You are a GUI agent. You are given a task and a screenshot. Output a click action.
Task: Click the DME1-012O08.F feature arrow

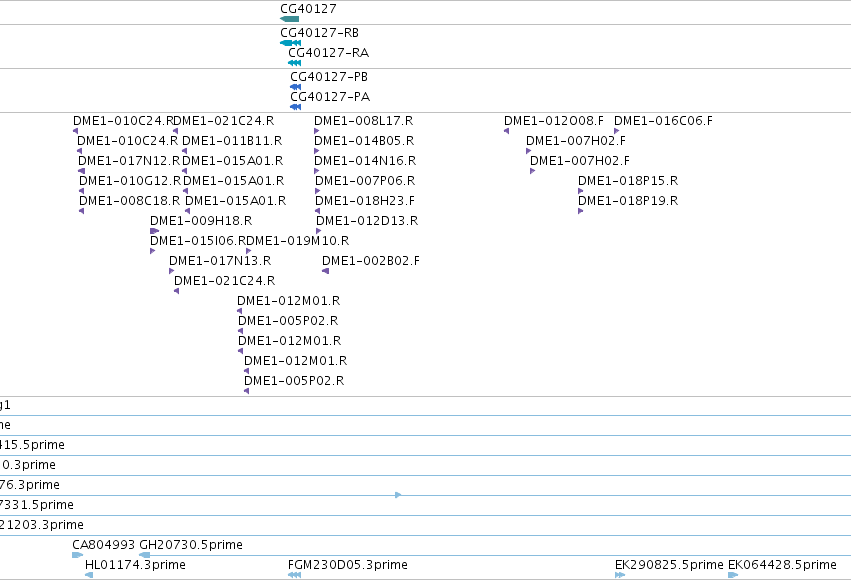pyautogui.click(x=506, y=131)
